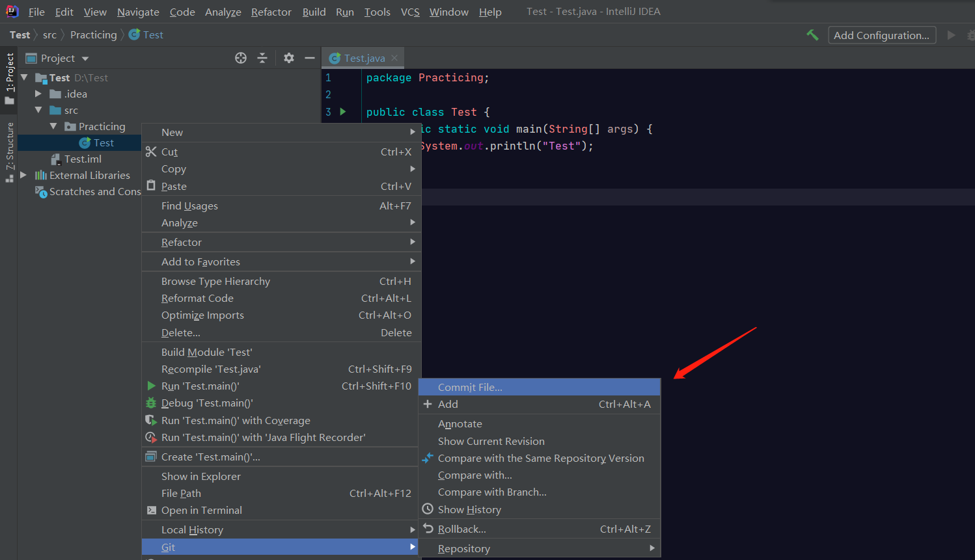Choose Commit File... from Git submenu
This screenshot has height=560, width=975.
coord(540,387)
